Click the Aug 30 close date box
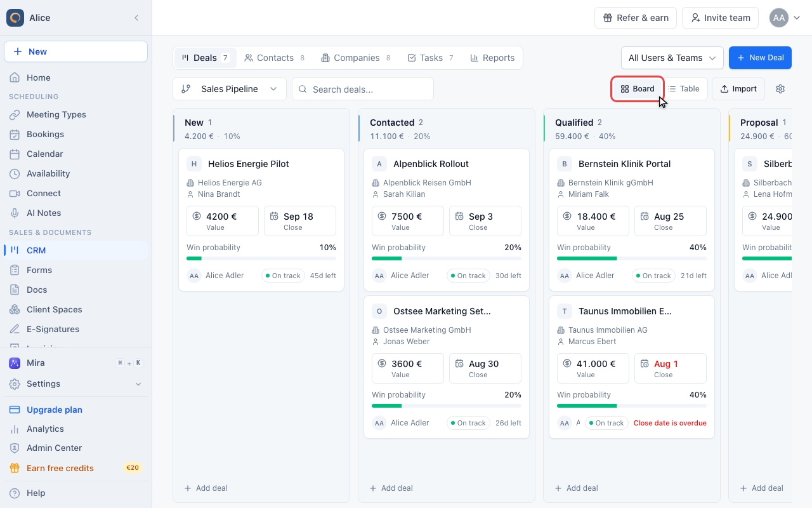The width and height of the screenshot is (812, 508). point(485,368)
